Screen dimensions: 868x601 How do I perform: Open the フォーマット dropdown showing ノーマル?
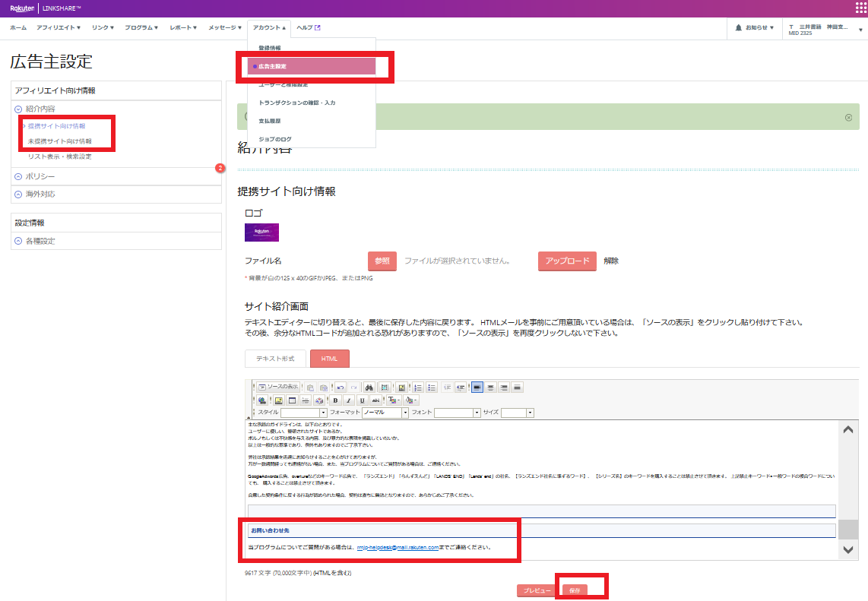pyautogui.click(x=385, y=413)
